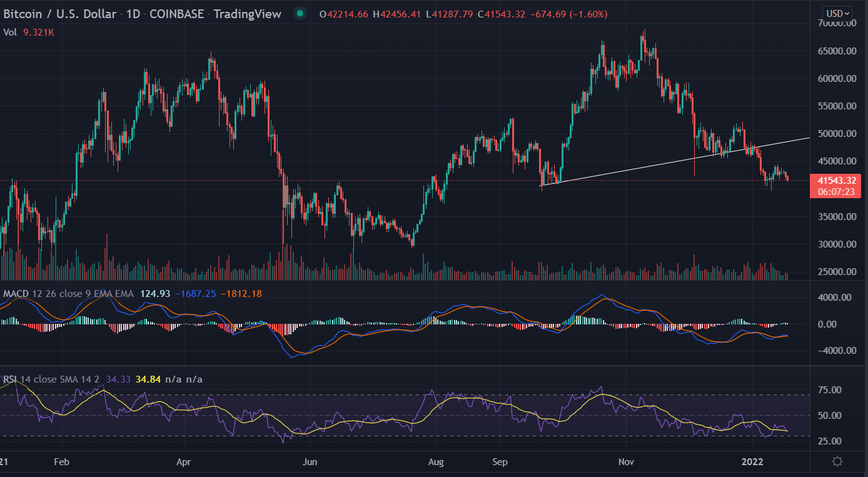Select the Vol indicator legend
This screenshot has height=477, width=868.
tap(11, 32)
